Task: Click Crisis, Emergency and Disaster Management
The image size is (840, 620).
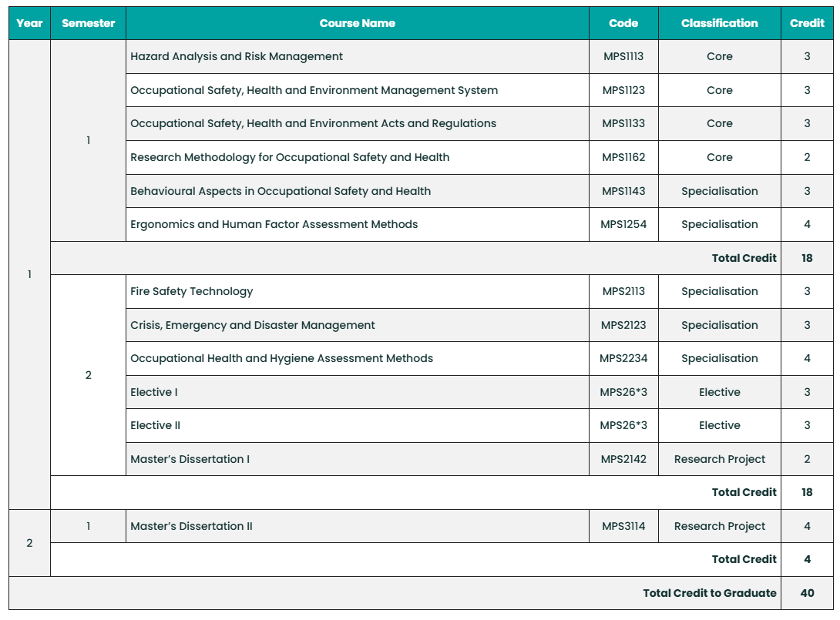Action: coord(253,325)
